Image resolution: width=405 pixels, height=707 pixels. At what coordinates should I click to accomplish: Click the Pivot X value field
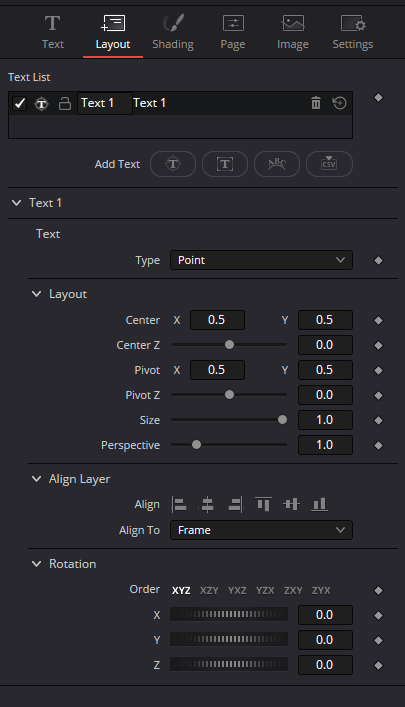(217, 370)
